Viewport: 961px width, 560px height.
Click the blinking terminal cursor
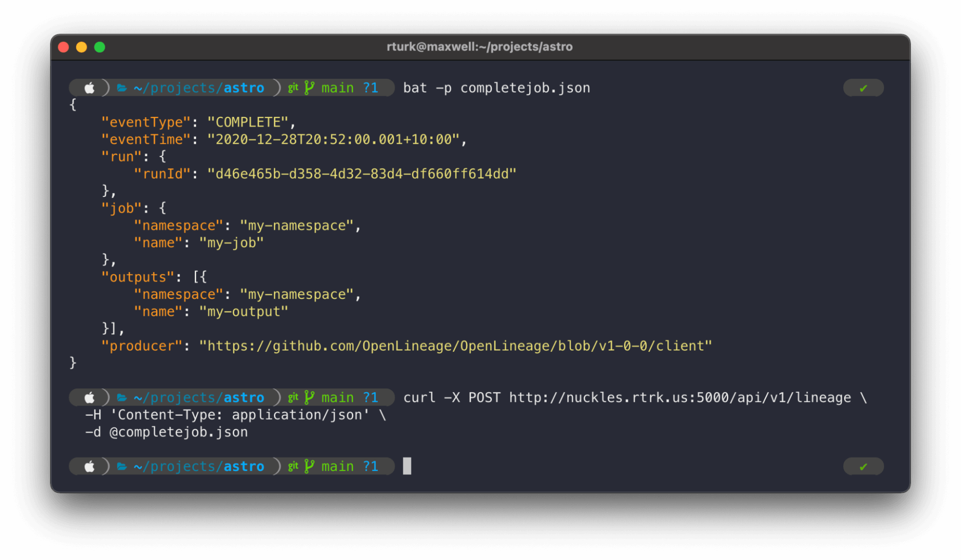(x=407, y=466)
